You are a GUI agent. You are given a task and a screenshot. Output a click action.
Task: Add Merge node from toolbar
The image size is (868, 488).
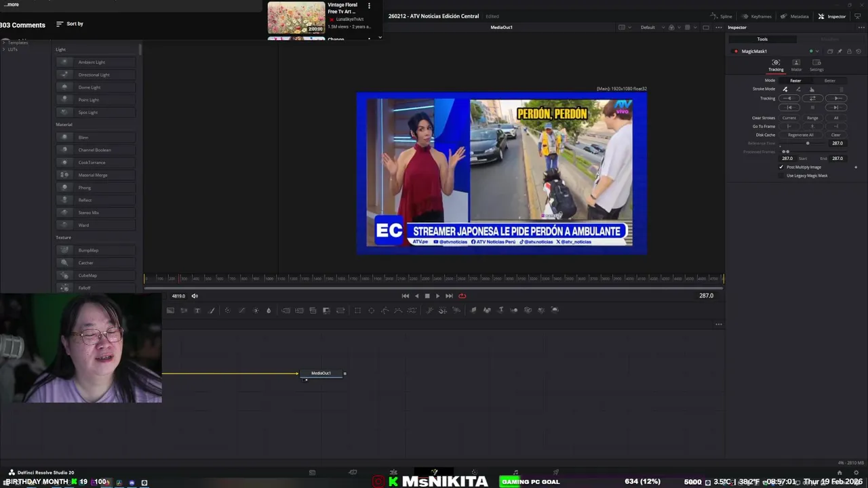click(x=285, y=310)
